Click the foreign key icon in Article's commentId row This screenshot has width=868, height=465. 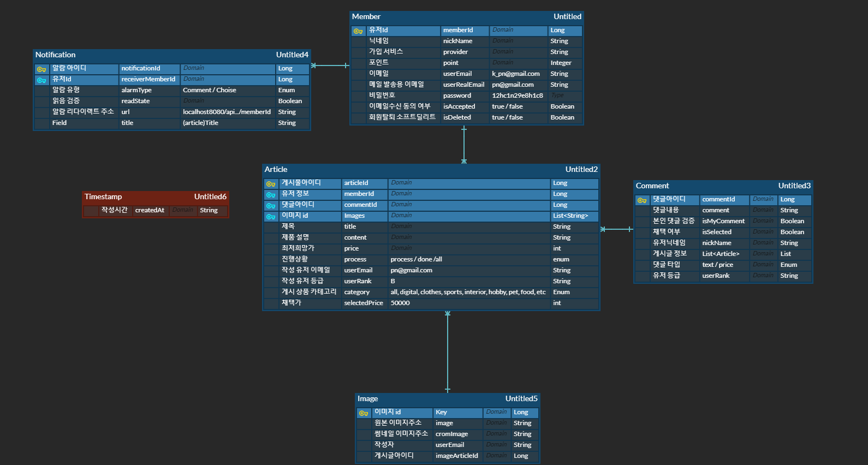tap(271, 206)
